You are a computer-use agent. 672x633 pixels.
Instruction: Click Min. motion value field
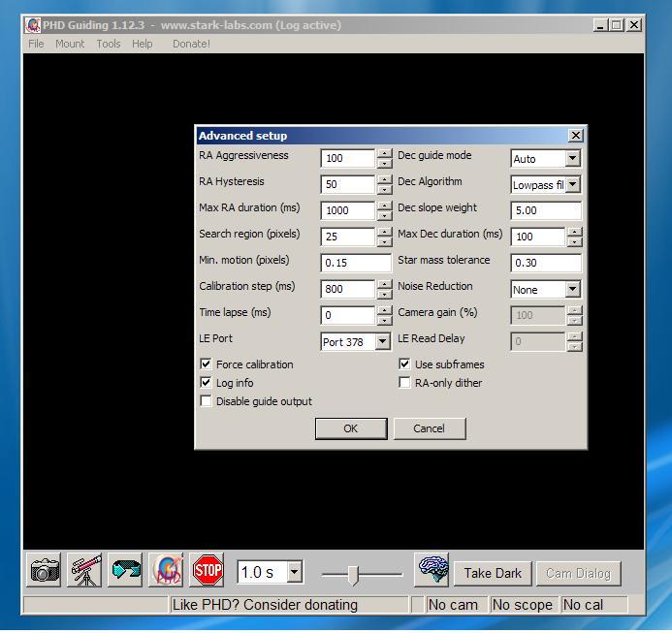[x=356, y=263]
